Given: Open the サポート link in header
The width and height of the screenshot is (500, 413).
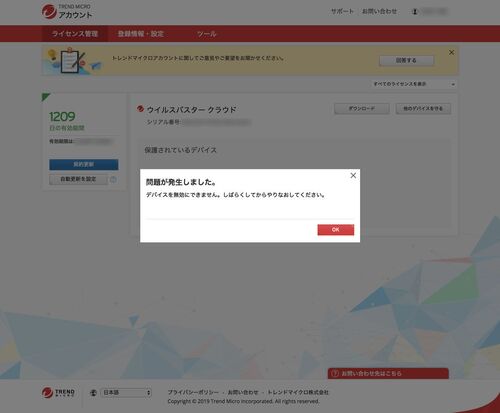Looking at the screenshot, I should coord(342,11).
